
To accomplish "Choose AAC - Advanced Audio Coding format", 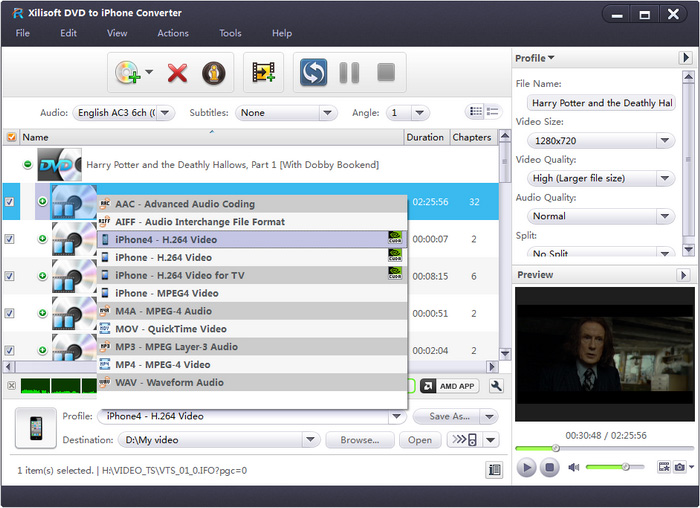I will tap(252, 204).
